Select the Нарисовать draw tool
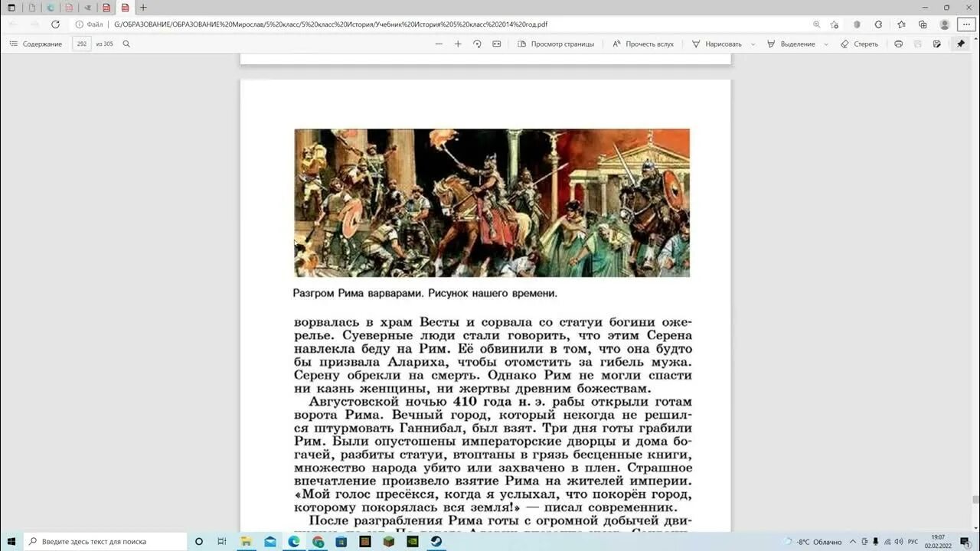The height and width of the screenshot is (551, 980). click(x=717, y=44)
